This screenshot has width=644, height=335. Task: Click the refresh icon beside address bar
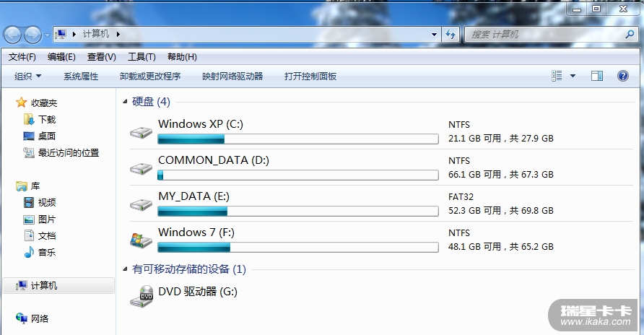[451, 34]
